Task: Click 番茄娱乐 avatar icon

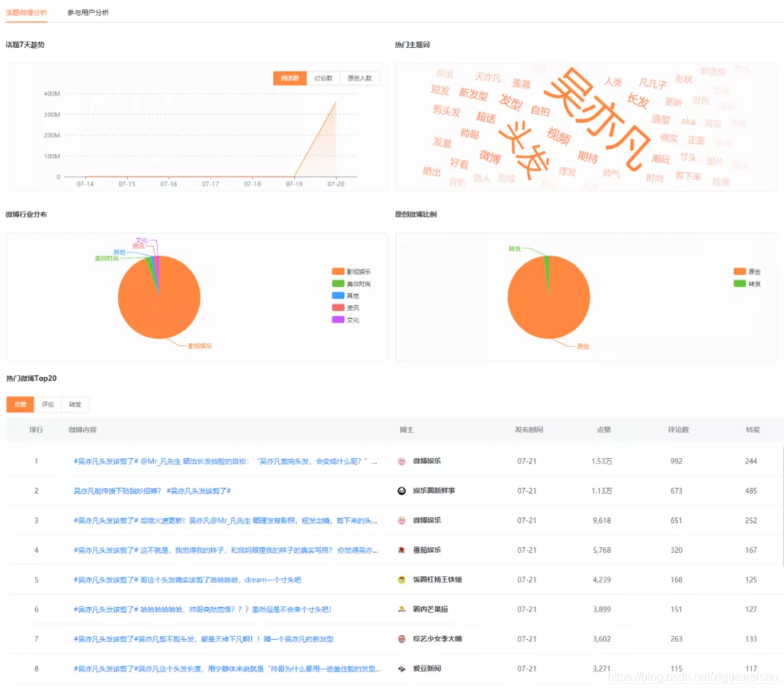Action: (401, 550)
